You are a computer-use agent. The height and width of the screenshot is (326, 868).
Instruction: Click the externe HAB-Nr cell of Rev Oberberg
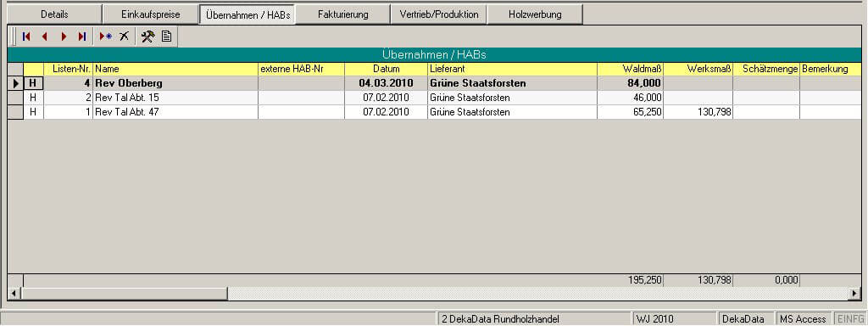tap(301, 84)
